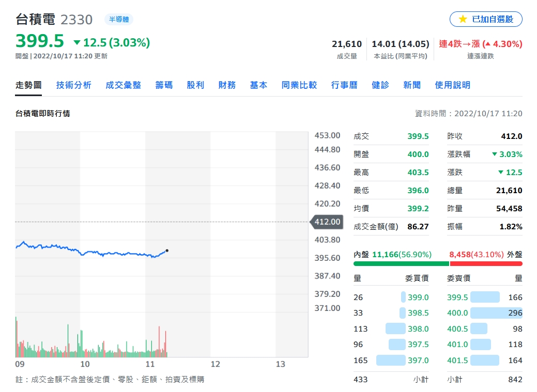537x392 pixels.
Task: Click the ask price 400.5
Action: click(x=457, y=329)
